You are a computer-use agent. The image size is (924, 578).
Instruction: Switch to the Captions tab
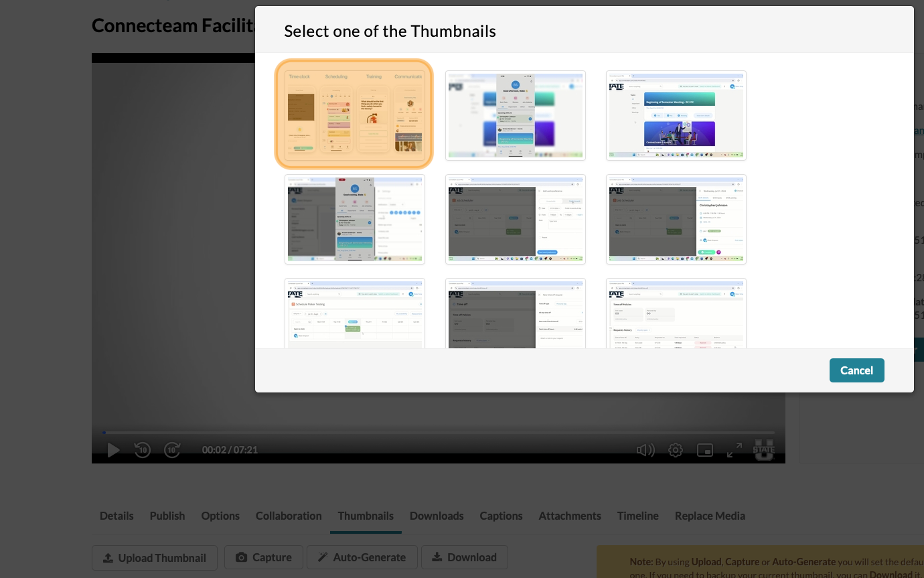[x=501, y=516]
